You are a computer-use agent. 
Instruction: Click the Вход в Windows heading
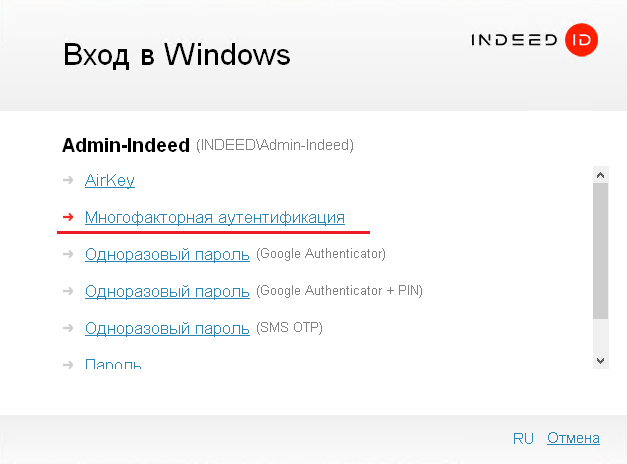(177, 54)
